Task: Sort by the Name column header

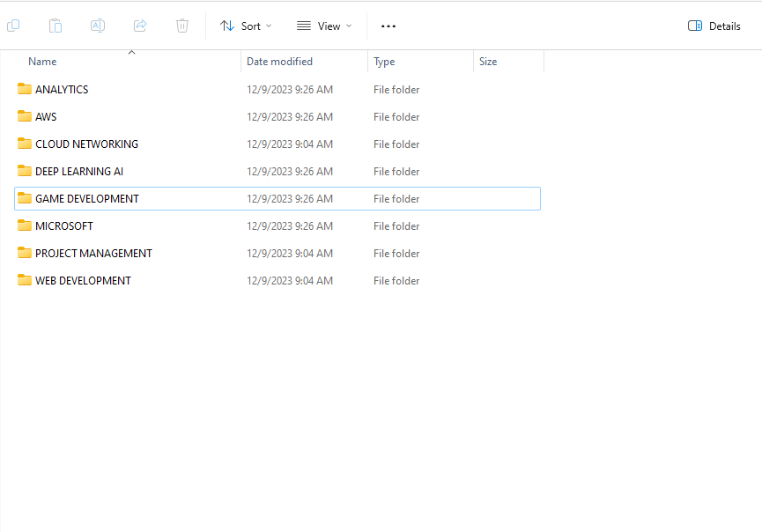Action: tap(42, 62)
